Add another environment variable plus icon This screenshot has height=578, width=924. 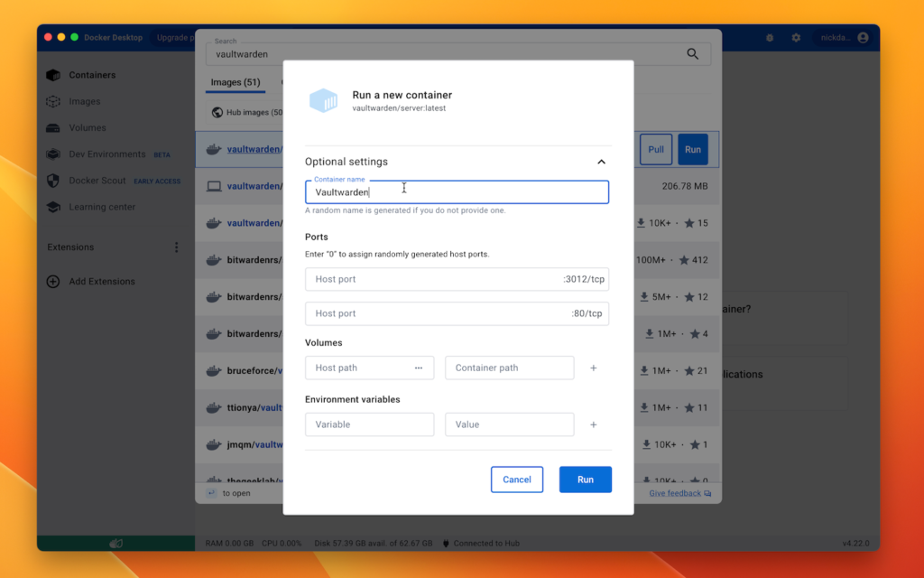pyautogui.click(x=593, y=424)
